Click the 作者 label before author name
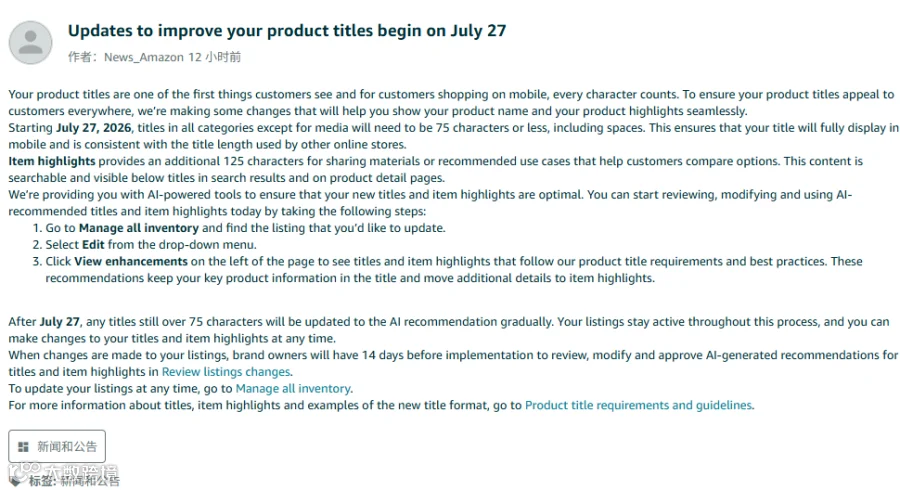Viewport: 900px width, 490px height. pyautogui.click(x=80, y=57)
